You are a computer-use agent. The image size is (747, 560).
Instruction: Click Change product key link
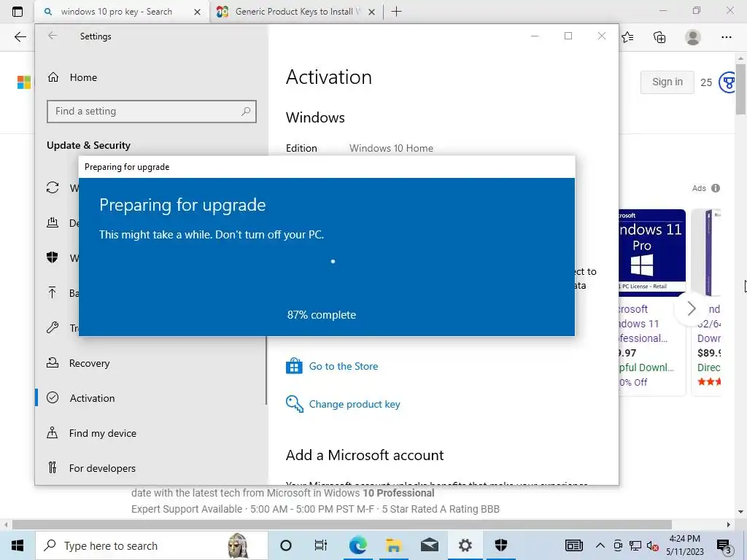point(355,404)
